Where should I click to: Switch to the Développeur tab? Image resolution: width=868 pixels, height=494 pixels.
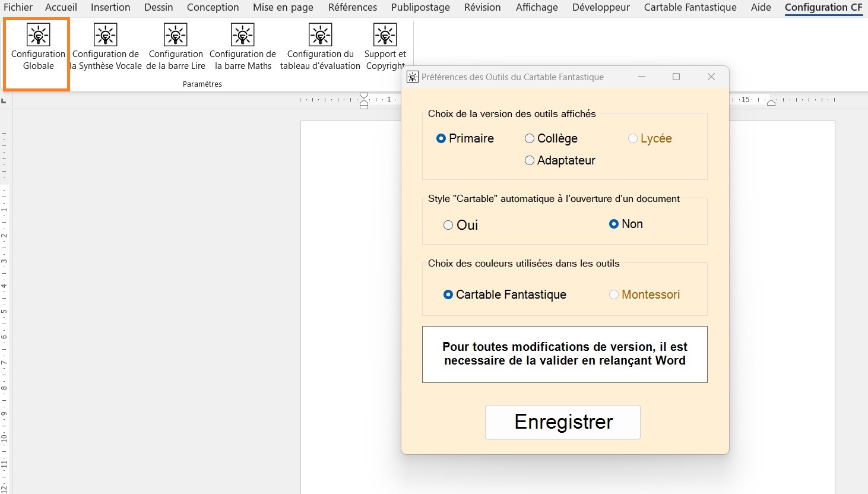pyautogui.click(x=601, y=7)
